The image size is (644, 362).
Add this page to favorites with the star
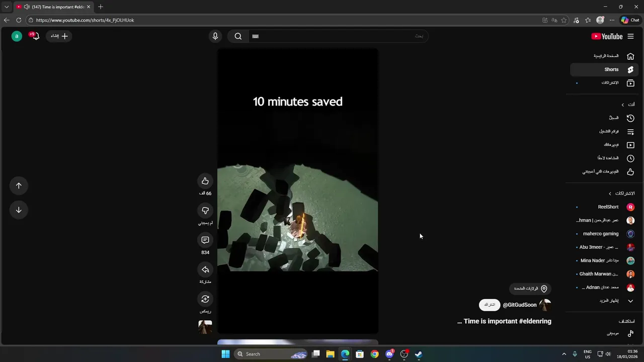(564, 20)
